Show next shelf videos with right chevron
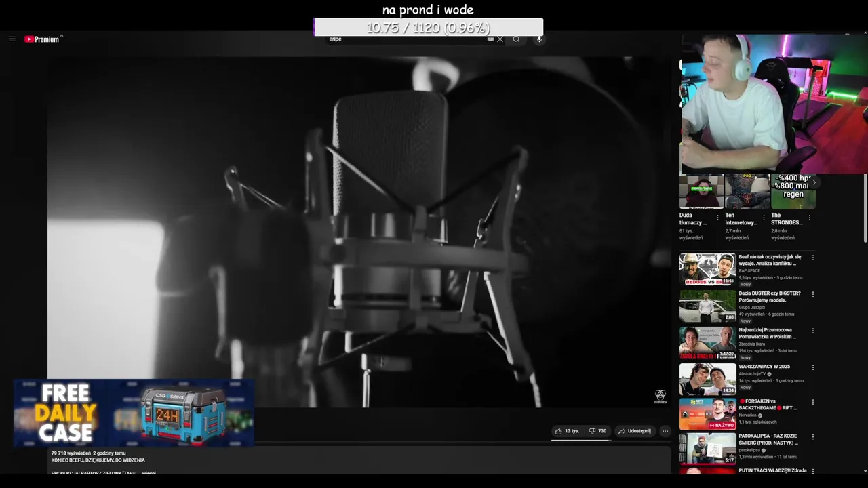 814,182
